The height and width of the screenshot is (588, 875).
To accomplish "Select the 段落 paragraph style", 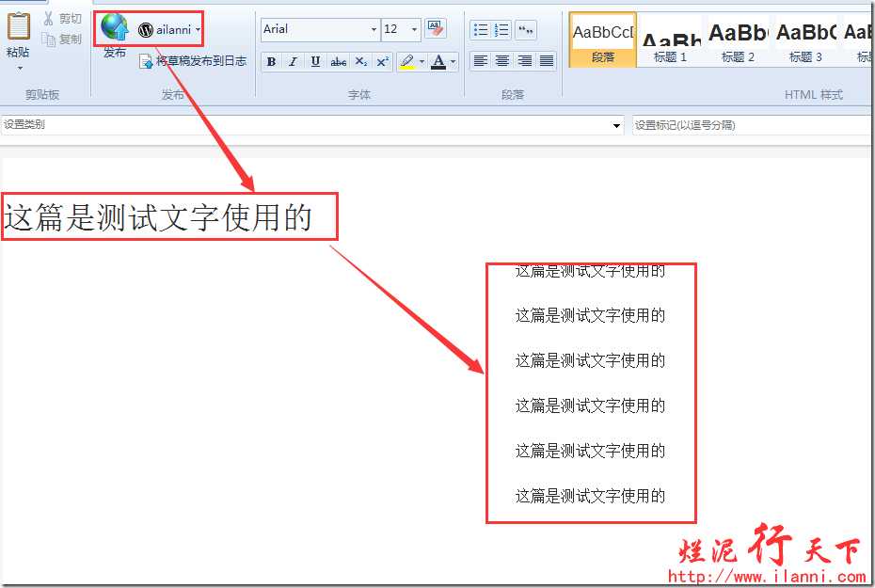I will (603, 40).
